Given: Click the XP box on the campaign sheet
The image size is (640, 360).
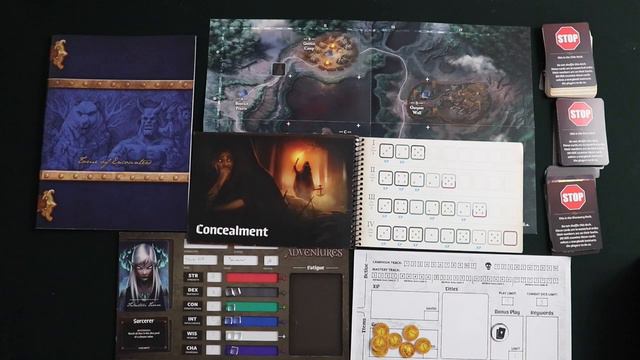Looking at the screenshot, I should click(405, 305).
